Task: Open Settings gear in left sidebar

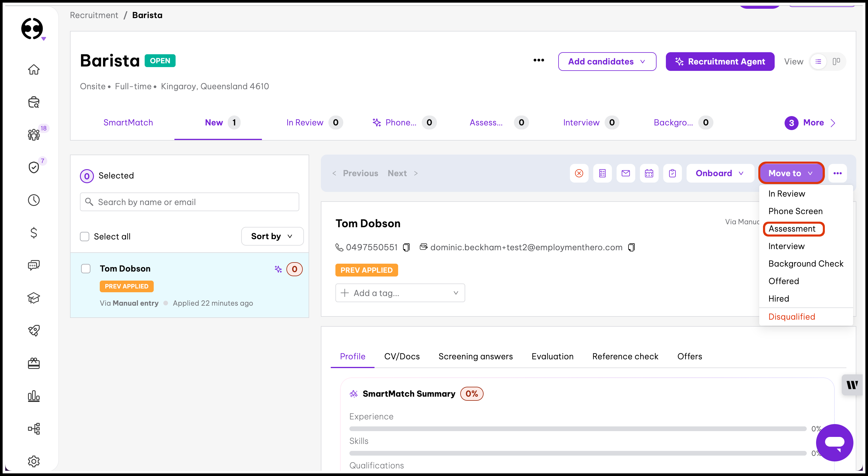Action: [34, 461]
